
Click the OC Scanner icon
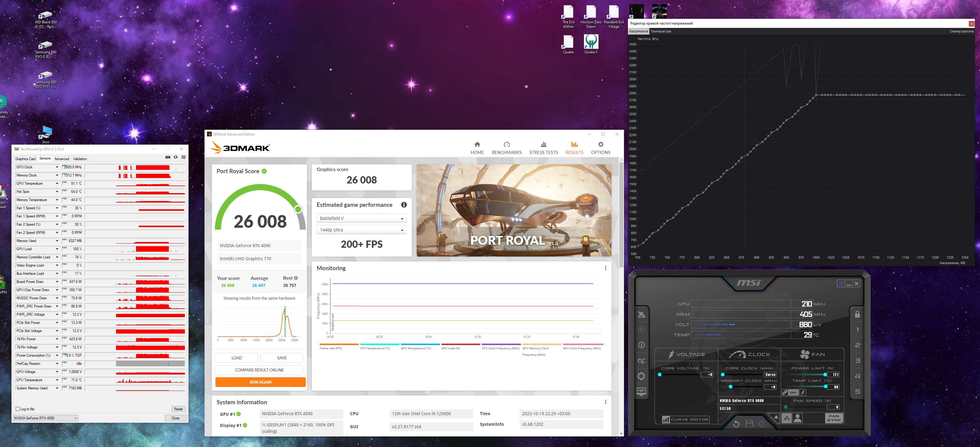pyautogui.click(x=642, y=361)
